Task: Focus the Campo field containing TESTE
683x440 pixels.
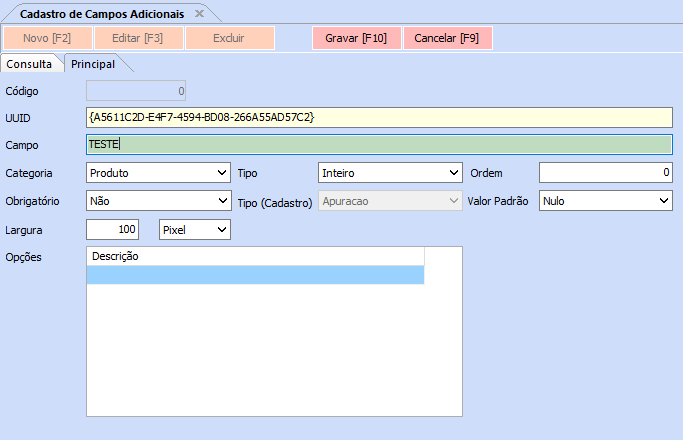Action: (x=380, y=145)
